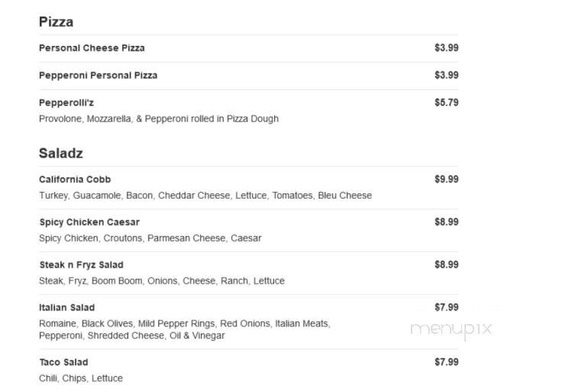Select the Spicy Chicken Caesar item
Screen dimensions: 588x392
(89, 222)
